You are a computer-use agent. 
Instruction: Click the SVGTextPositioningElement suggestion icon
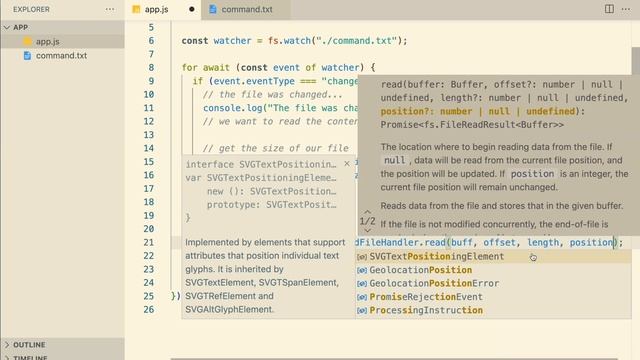(x=362, y=257)
